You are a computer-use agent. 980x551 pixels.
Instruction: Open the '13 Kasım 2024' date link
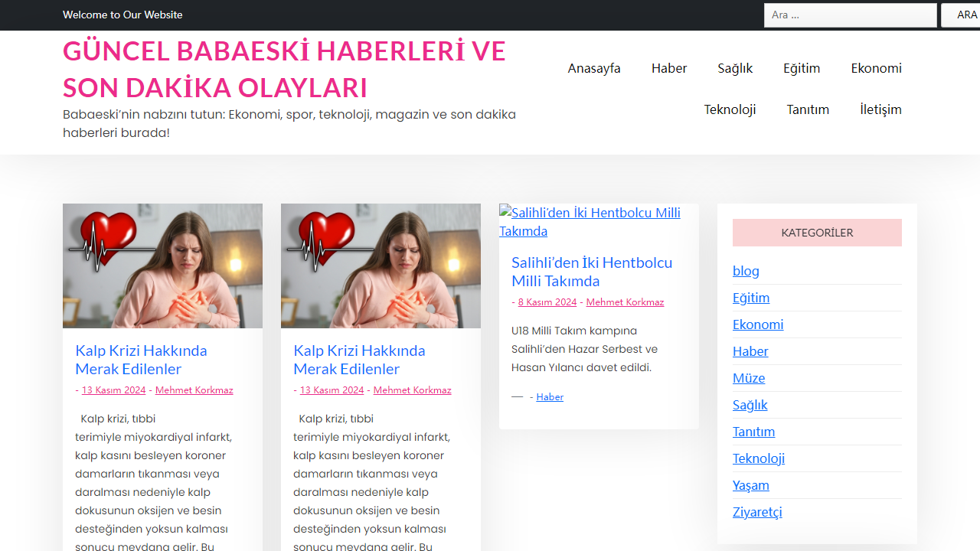click(113, 390)
